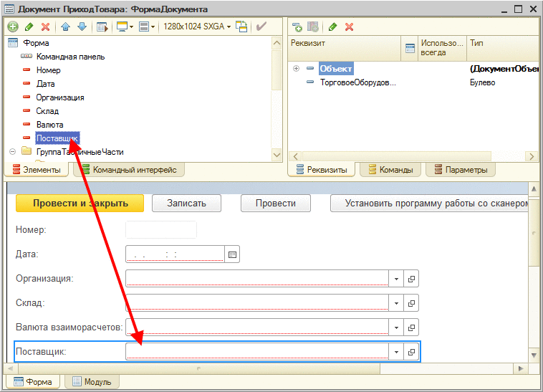The width and height of the screenshot is (543, 392).
Task: Move element down with blue down arrow
Action: (x=82, y=27)
